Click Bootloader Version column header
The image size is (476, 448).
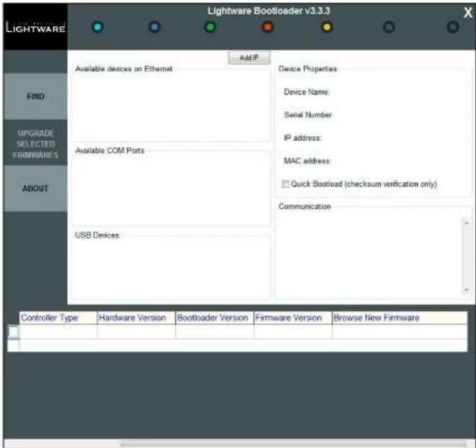point(215,318)
